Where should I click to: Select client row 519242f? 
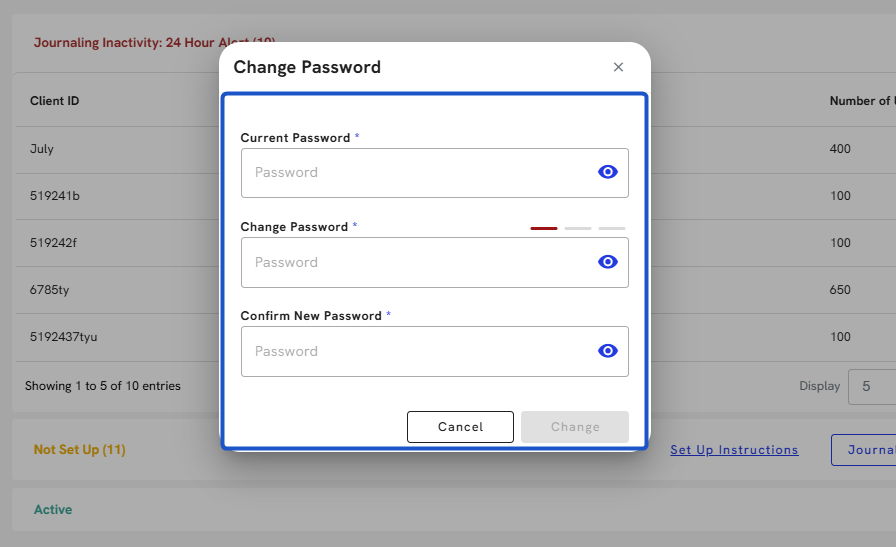pos(54,243)
